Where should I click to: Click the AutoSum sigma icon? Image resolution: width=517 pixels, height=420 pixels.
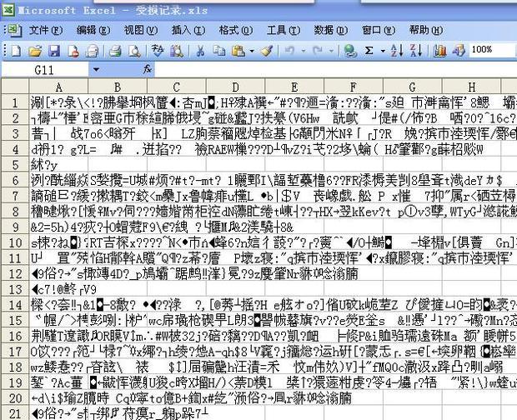click(369, 51)
